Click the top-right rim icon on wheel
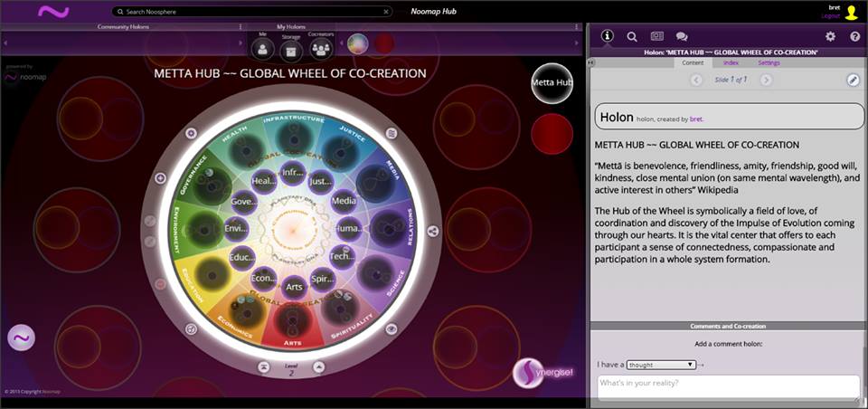868x409 pixels. click(392, 134)
